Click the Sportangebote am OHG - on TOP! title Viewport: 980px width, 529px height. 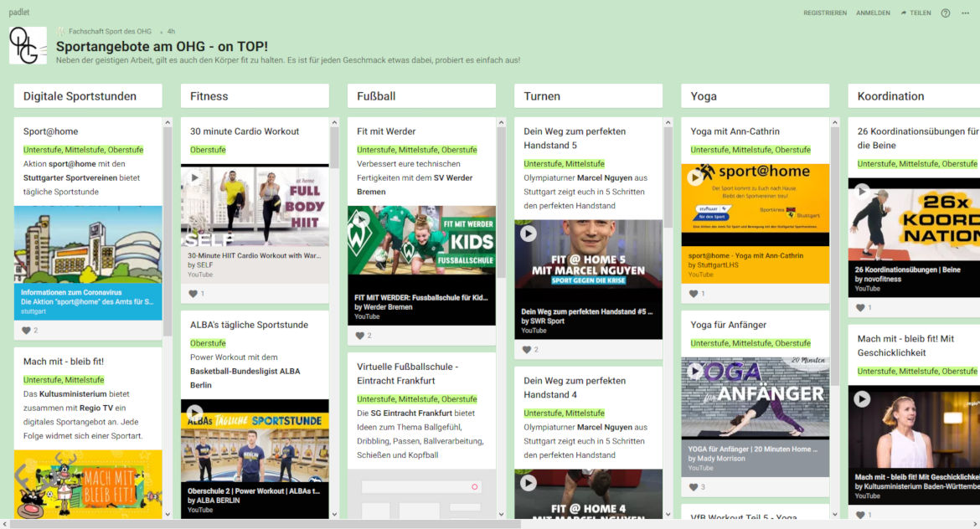162,46
